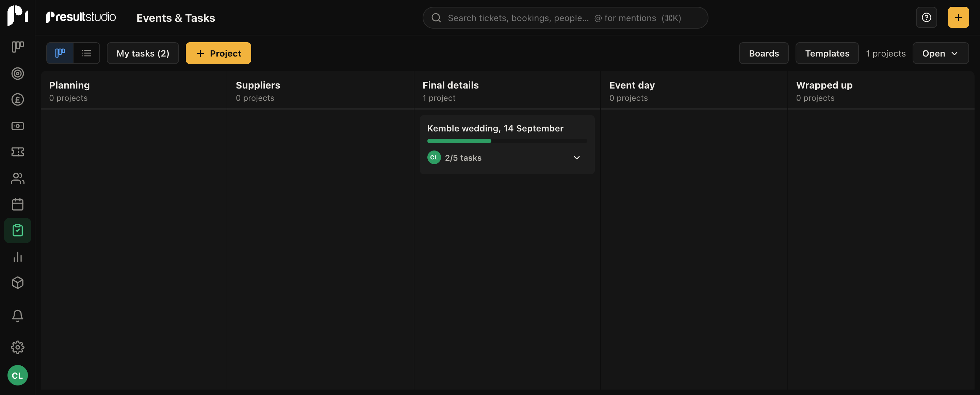Open the cube inventory icon in sidebar
The height and width of the screenshot is (395, 980).
(x=17, y=283)
